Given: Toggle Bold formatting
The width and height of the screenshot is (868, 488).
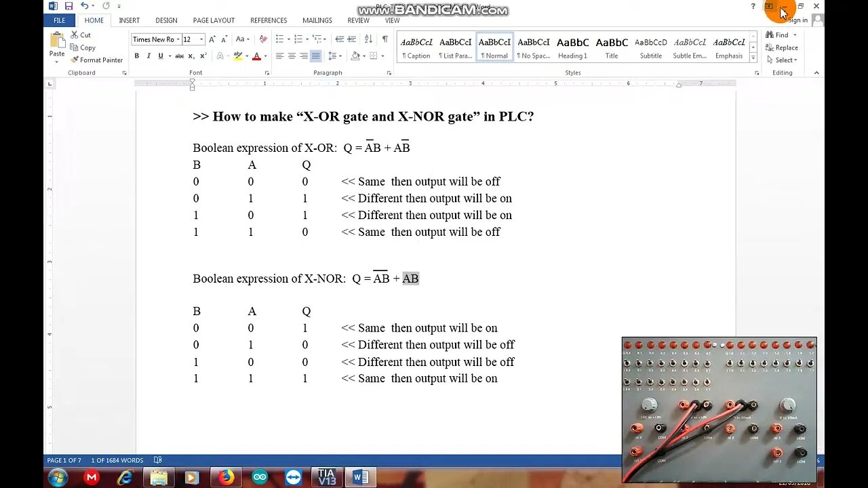Looking at the screenshot, I should pos(137,56).
